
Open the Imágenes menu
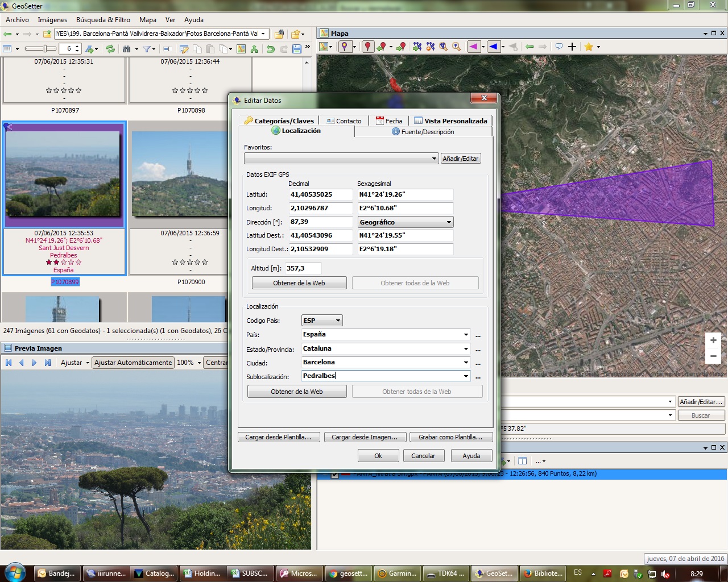(x=52, y=20)
